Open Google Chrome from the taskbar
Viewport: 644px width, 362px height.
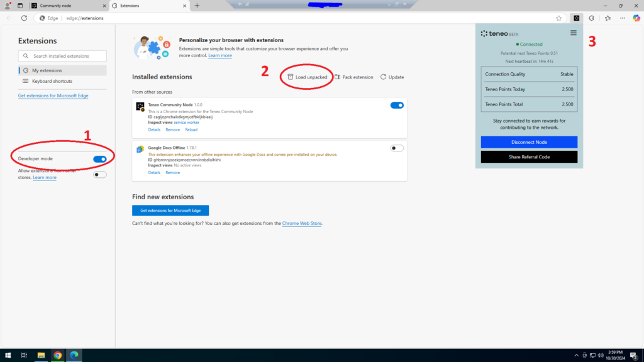click(x=57, y=356)
